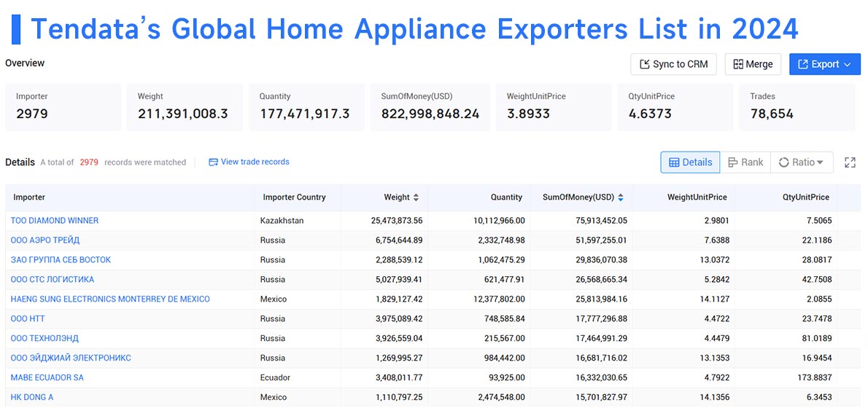The image size is (868, 408).
Task: Click the Importer summary card showing 2979
Action: 63,107
